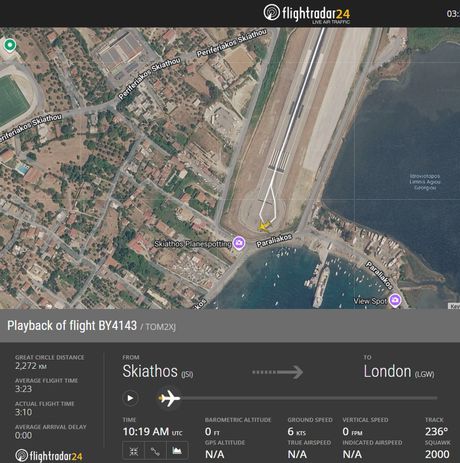Open the altitude graph chart icon

pyautogui.click(x=177, y=451)
